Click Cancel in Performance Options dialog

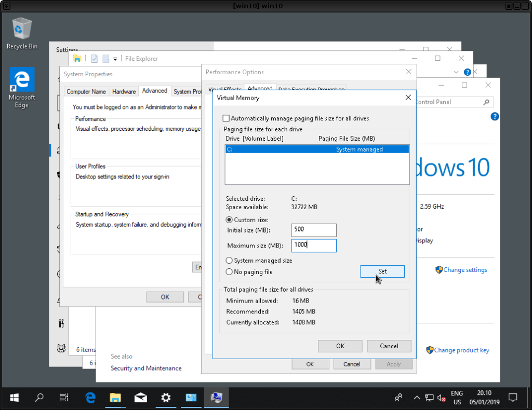(352, 364)
